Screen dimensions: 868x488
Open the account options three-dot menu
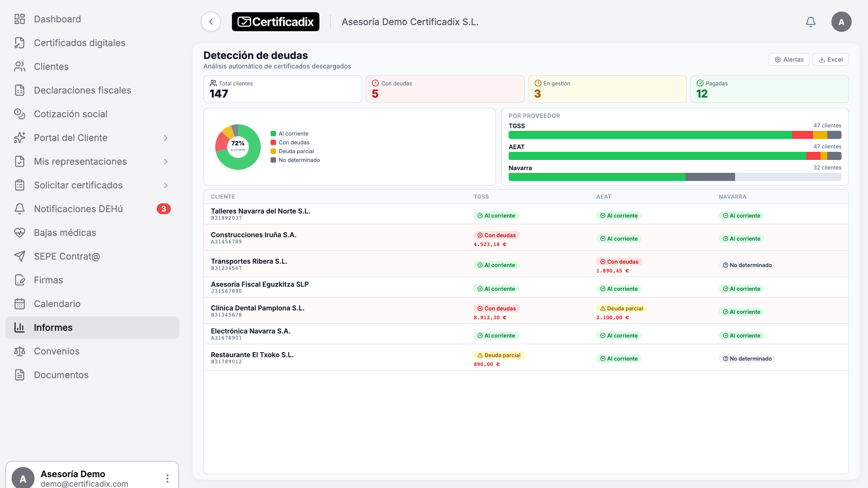click(x=167, y=478)
